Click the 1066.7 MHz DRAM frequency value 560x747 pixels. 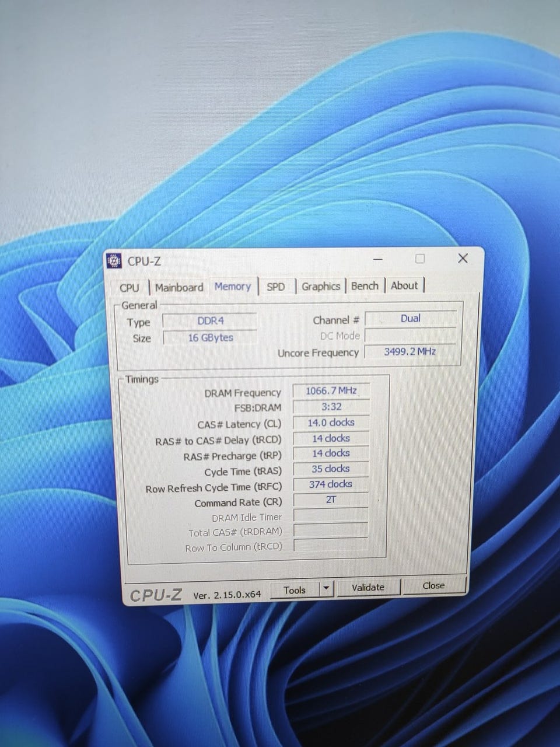point(331,390)
